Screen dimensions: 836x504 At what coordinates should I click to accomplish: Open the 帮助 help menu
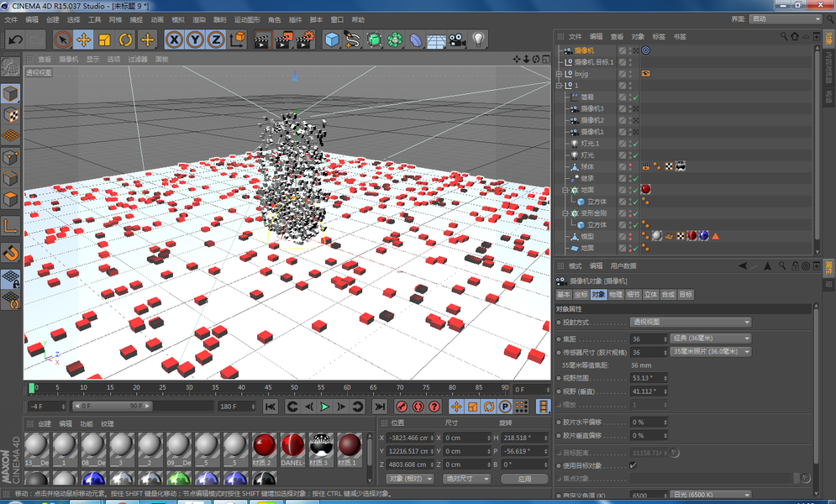coord(358,19)
